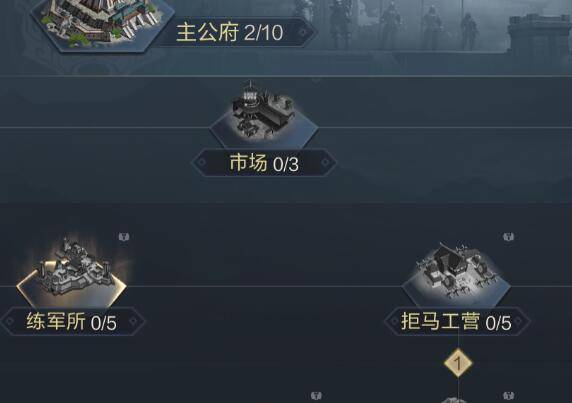
Task: Click the small badge icon above 练军所
Action: coord(124,237)
